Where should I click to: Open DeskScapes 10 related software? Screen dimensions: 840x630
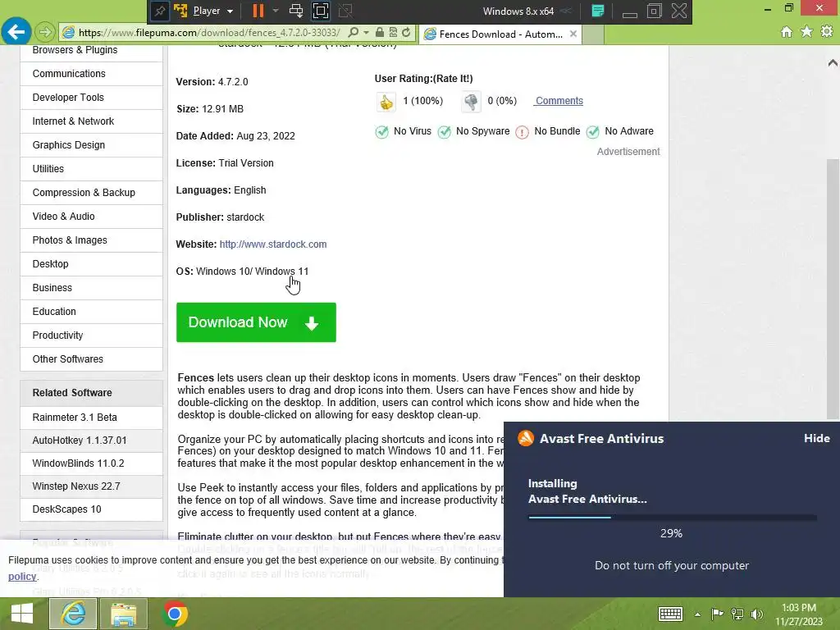coord(91,509)
